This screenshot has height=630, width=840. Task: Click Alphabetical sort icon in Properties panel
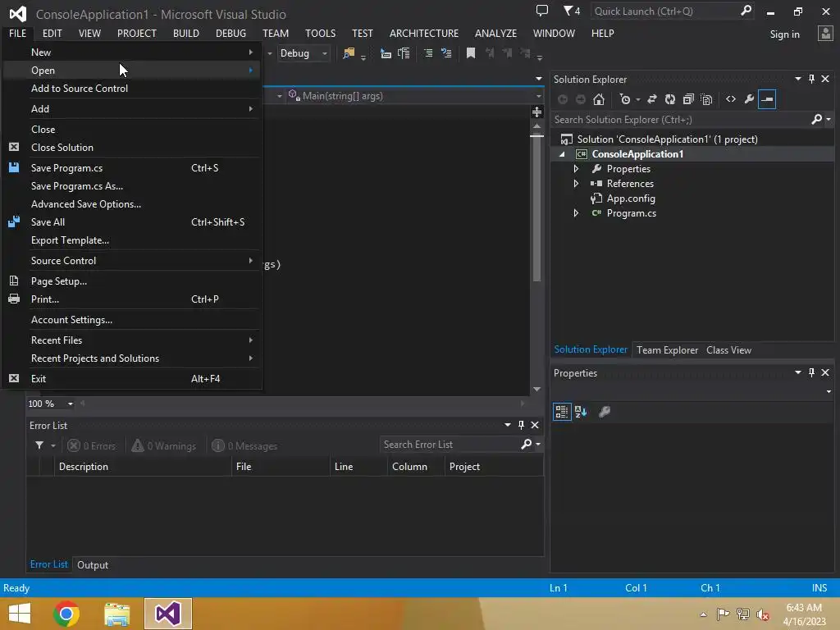click(581, 412)
